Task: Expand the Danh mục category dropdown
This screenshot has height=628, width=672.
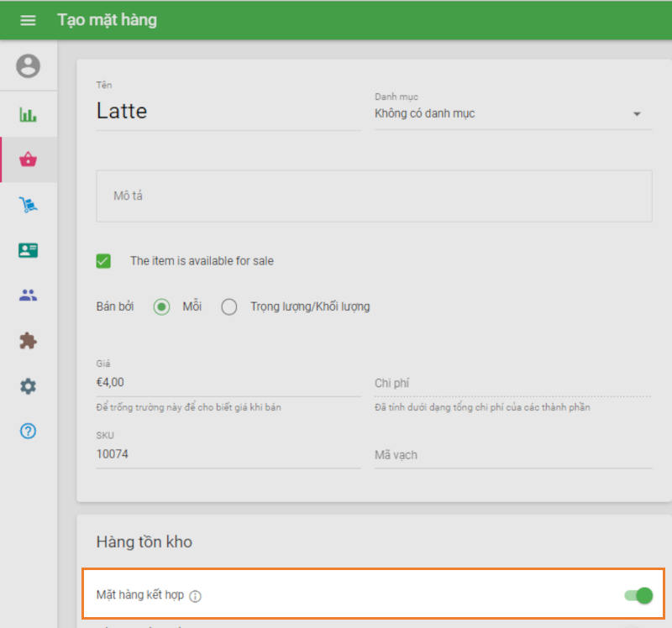Action: 512,113
